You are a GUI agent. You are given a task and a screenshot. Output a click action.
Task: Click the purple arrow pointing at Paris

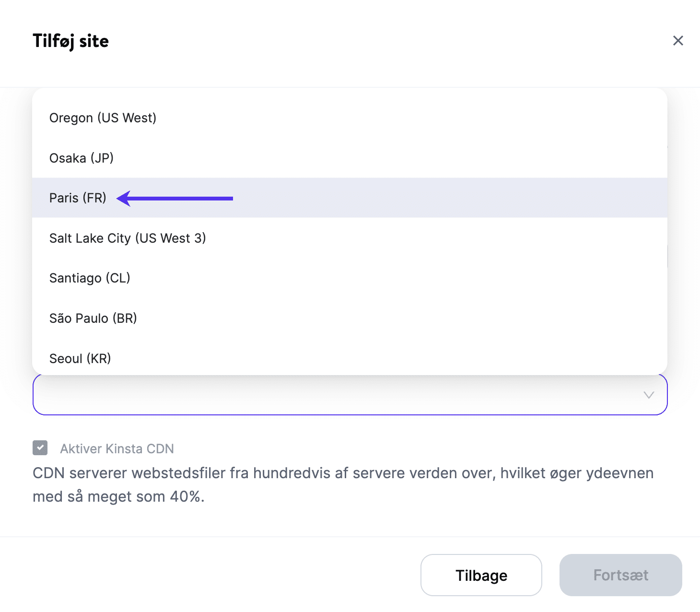(175, 198)
